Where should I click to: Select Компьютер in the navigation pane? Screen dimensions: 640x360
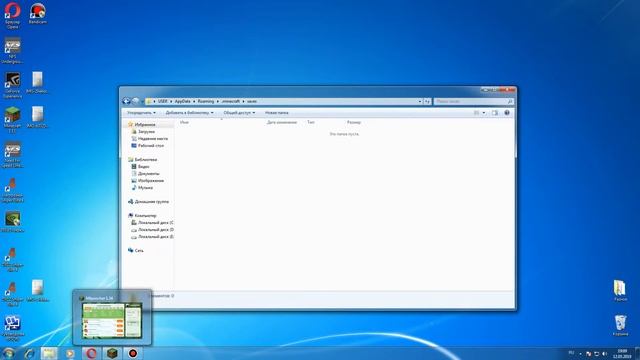pyautogui.click(x=142, y=216)
